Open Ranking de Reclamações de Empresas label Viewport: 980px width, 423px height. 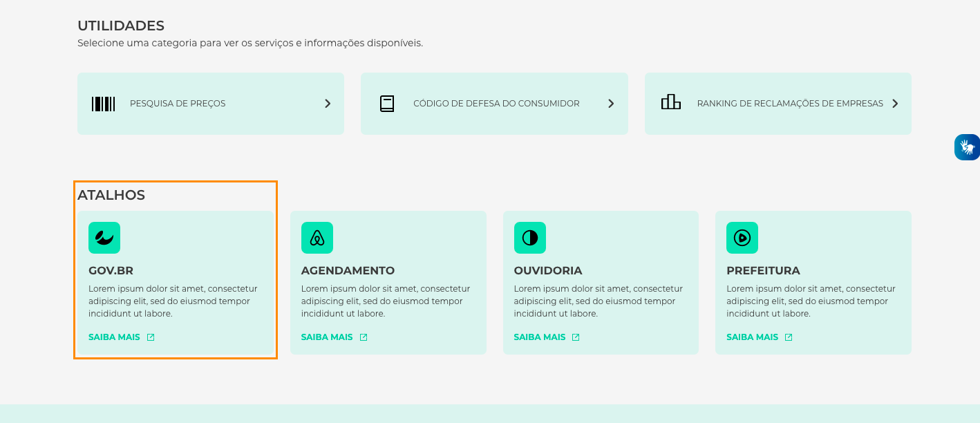(x=790, y=104)
